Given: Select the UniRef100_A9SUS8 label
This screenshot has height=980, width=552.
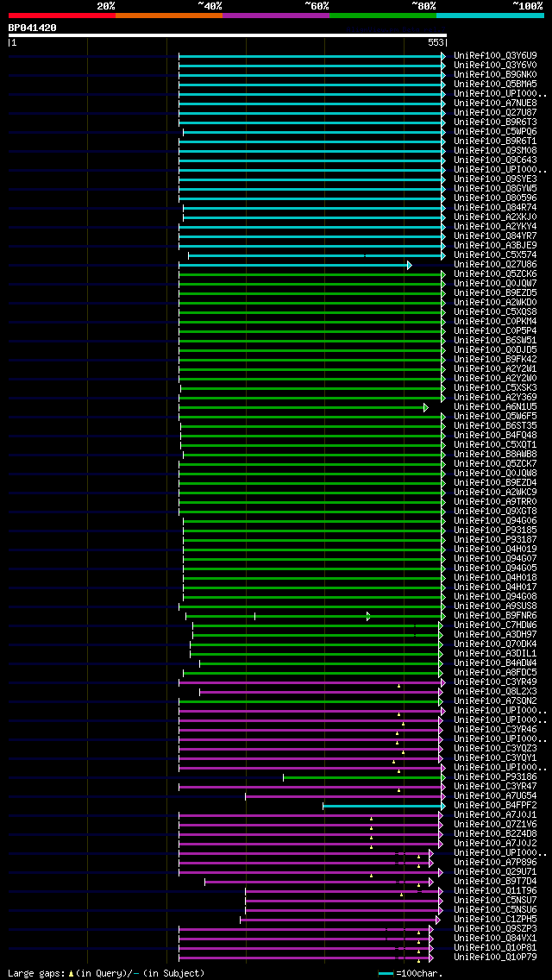Looking at the screenshot, I should 495,606.
